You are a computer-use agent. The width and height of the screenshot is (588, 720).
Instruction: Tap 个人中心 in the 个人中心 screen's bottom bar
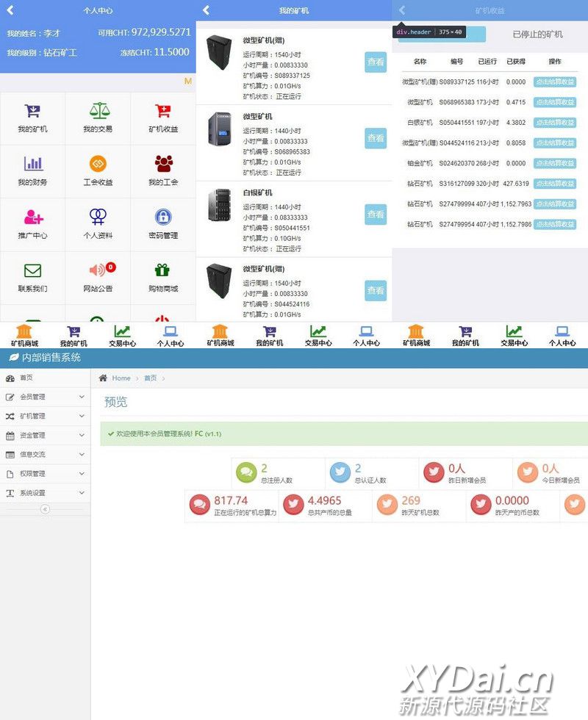(171, 335)
